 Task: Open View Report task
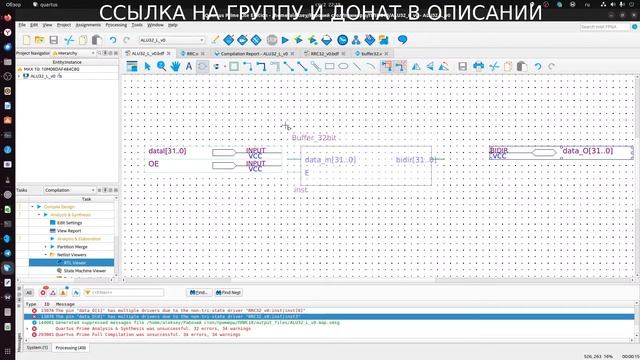pyautogui.click(x=69, y=231)
